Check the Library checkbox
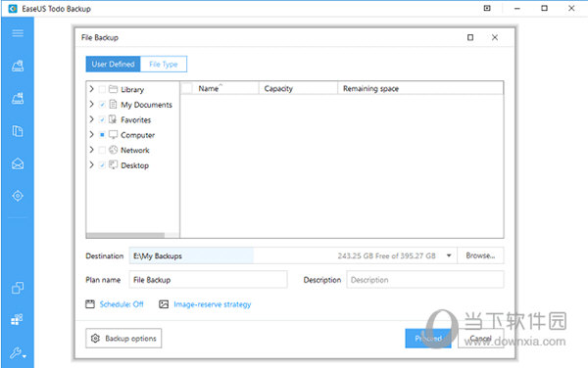This screenshot has width=588, height=368. (102, 89)
